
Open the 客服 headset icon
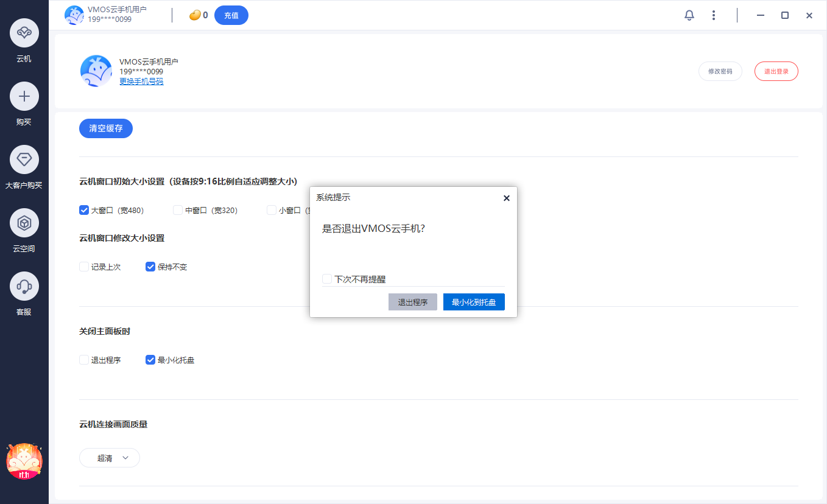tap(24, 286)
